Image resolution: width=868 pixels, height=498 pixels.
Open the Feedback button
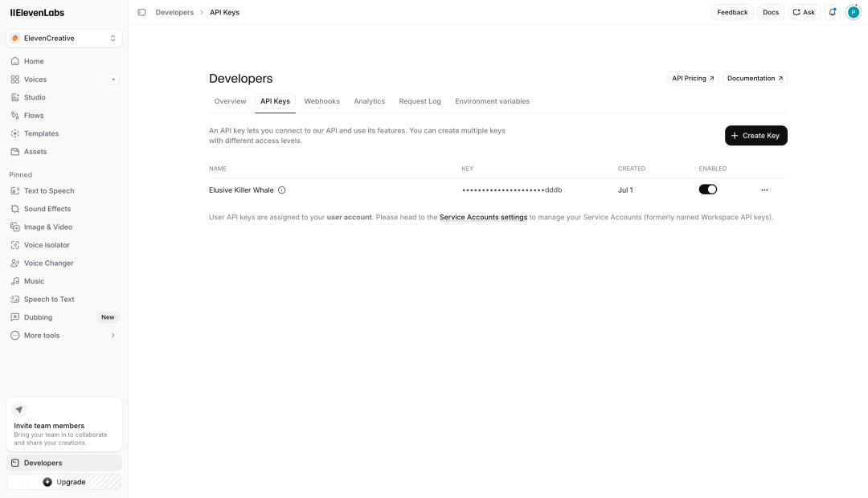click(732, 12)
